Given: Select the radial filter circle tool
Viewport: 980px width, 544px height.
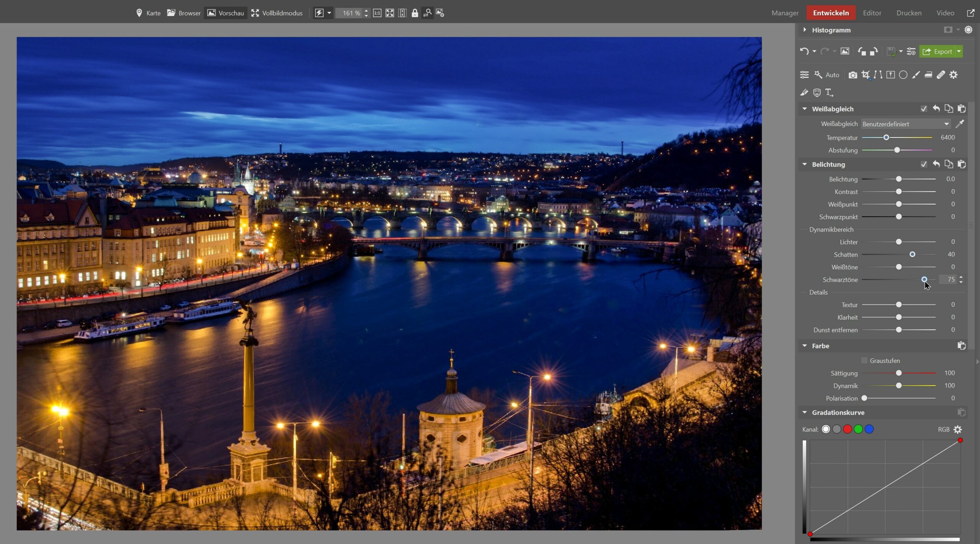Looking at the screenshot, I should [x=903, y=75].
